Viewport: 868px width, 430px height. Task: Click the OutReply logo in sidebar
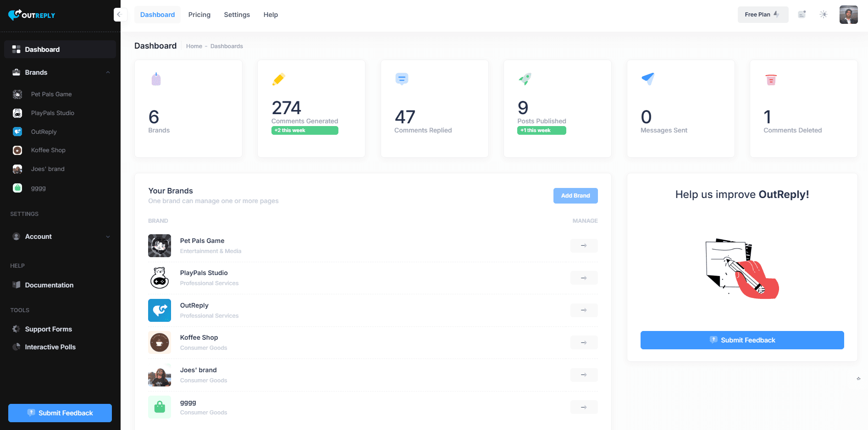point(32,15)
